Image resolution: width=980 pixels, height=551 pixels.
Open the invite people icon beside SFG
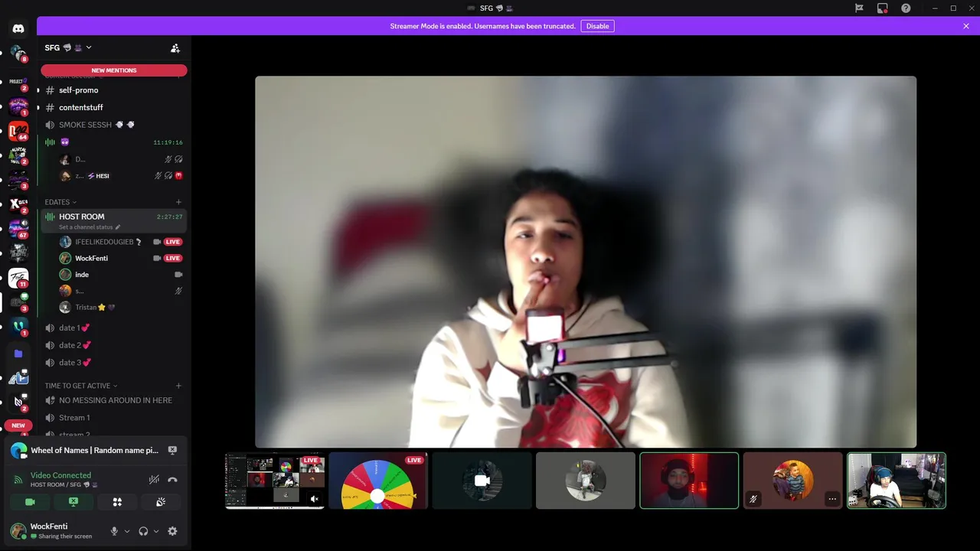click(x=175, y=48)
